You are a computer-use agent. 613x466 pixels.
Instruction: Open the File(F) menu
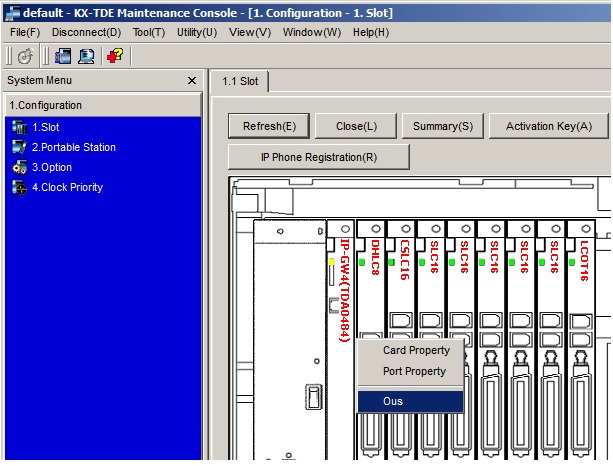tap(25, 32)
